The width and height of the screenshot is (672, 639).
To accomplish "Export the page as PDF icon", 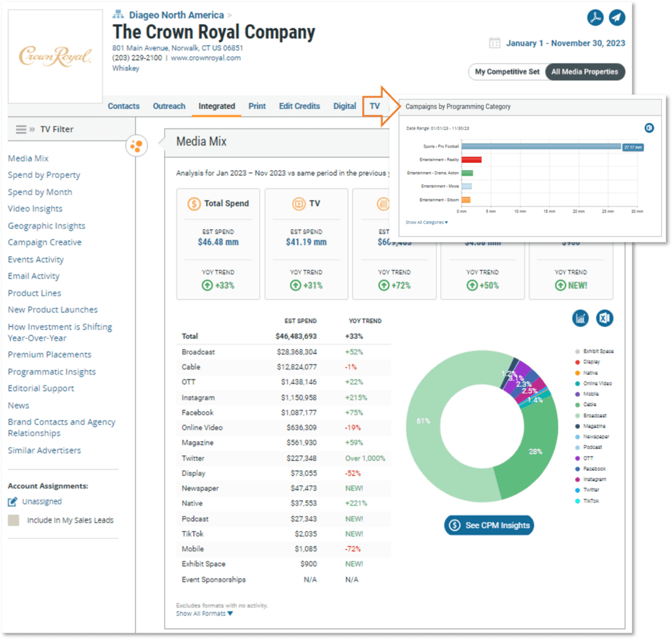I will (x=595, y=18).
